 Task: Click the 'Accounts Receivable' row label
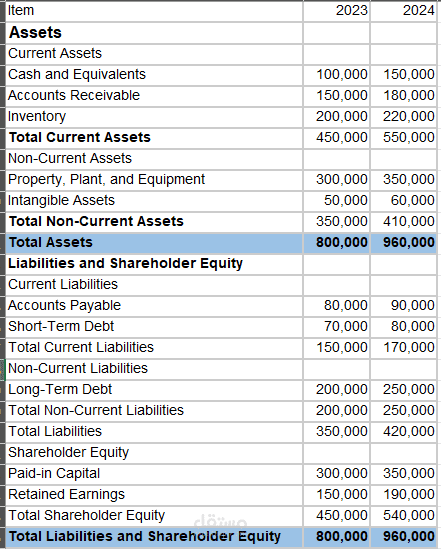tap(154, 96)
